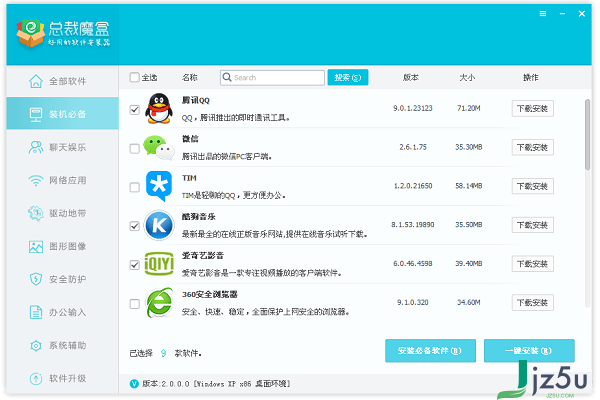The height and width of the screenshot is (400, 600).
Task: Click the 微信 WeChat bubble icon
Action: point(158,148)
